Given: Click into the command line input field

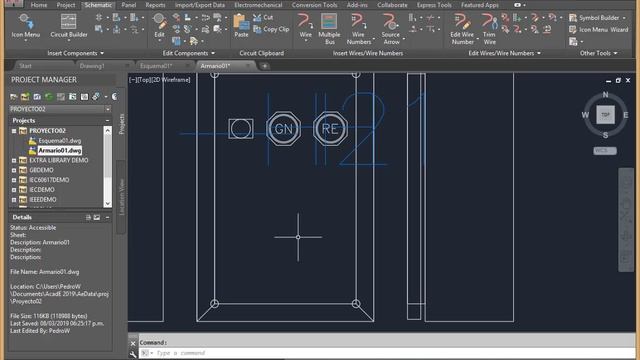Looking at the screenshot, I should tap(388, 353).
